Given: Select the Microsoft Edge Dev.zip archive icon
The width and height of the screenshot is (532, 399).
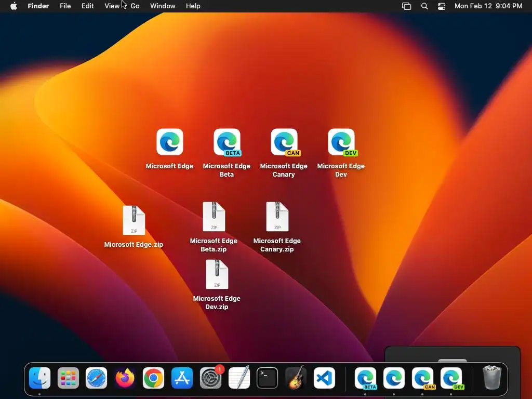Looking at the screenshot, I should click(x=217, y=274).
